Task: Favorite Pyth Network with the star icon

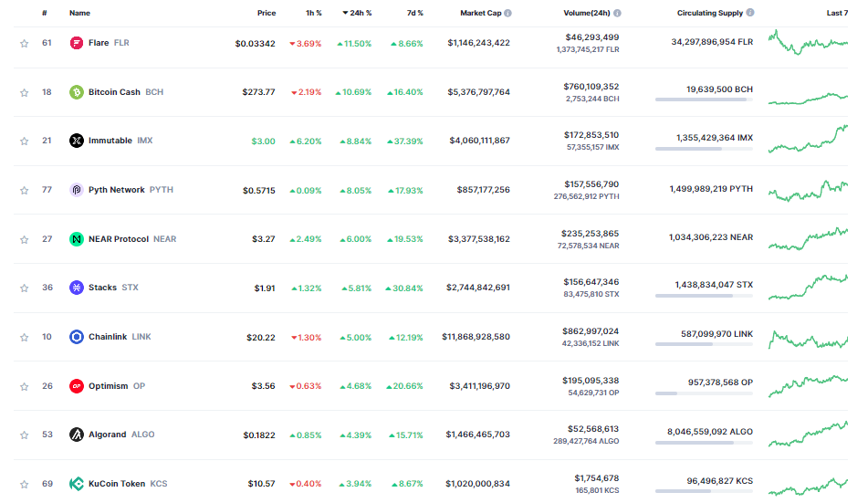Action: click(25, 191)
